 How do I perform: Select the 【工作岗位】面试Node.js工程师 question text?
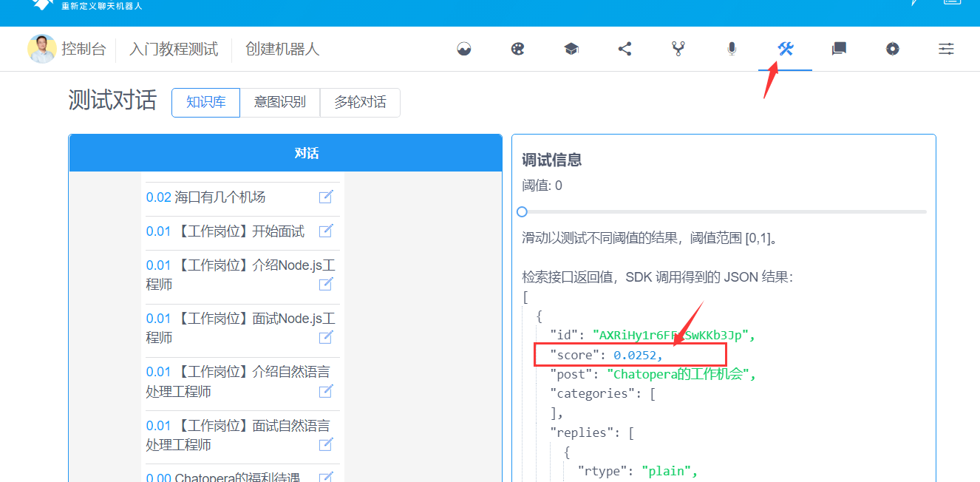tap(241, 328)
